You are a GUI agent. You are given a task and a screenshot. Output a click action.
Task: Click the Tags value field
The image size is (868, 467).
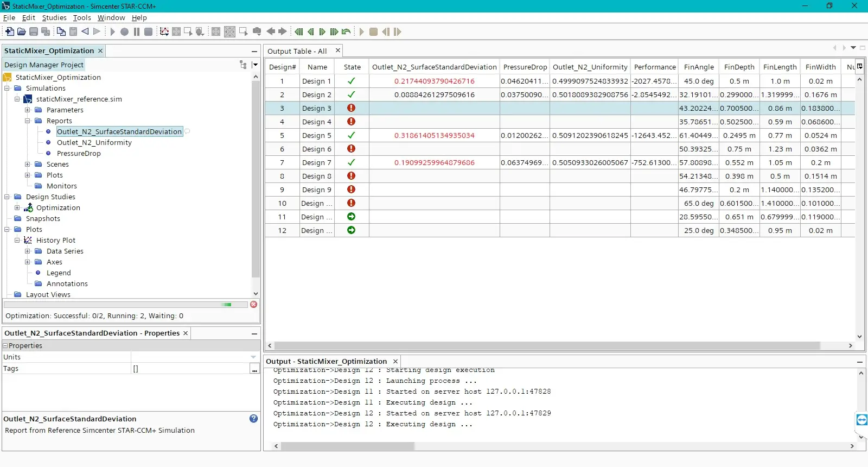[190, 369]
